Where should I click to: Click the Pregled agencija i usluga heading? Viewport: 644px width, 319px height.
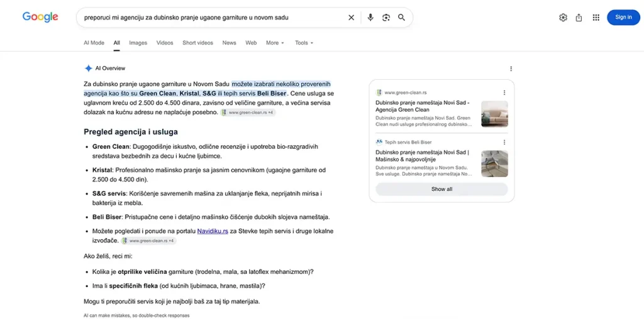131,132
